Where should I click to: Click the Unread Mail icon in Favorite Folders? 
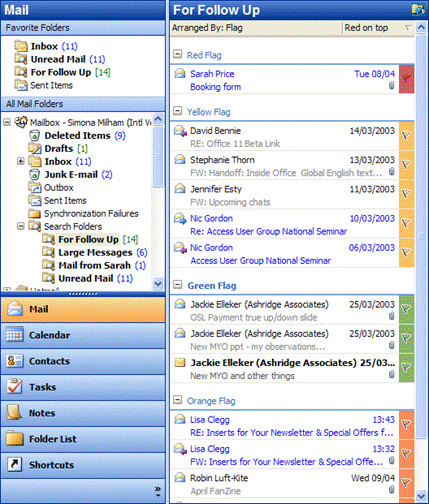tap(21, 59)
